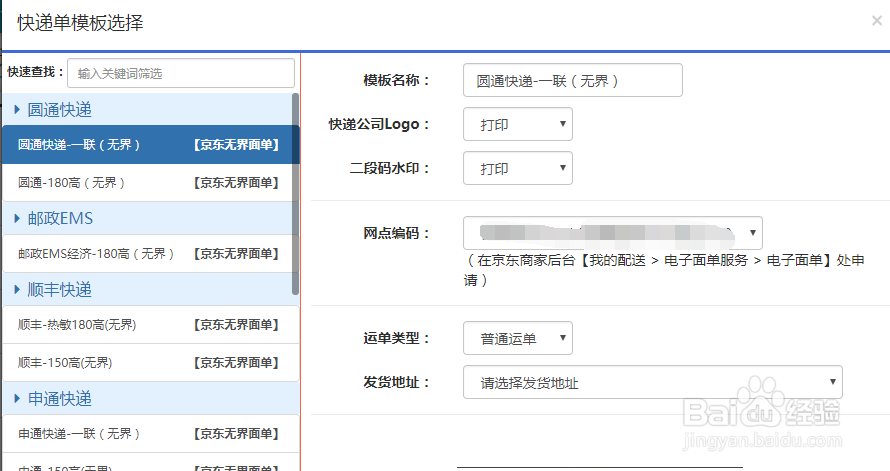The image size is (890, 471).
Task: Click 京东无界面单 tag on 邮政EMS经济 row
Action: click(236, 254)
